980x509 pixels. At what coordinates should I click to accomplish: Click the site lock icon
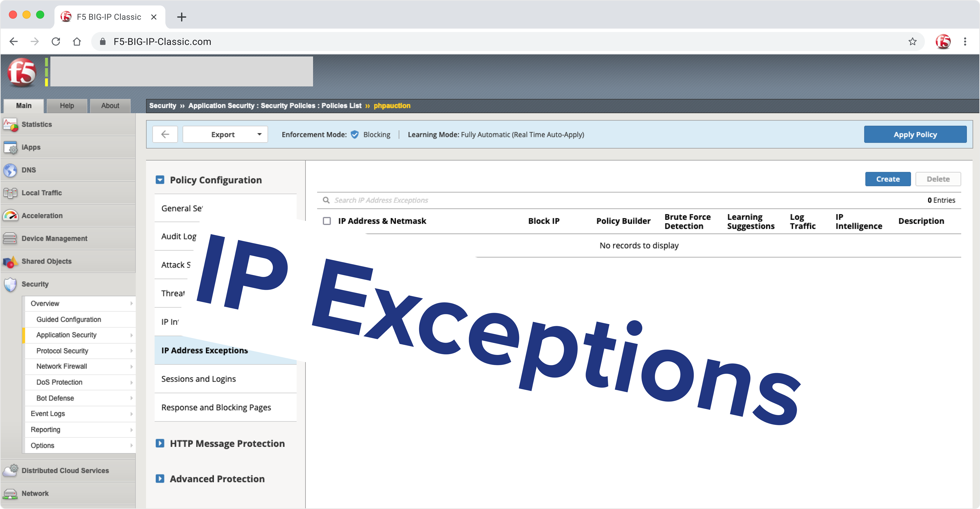click(102, 42)
